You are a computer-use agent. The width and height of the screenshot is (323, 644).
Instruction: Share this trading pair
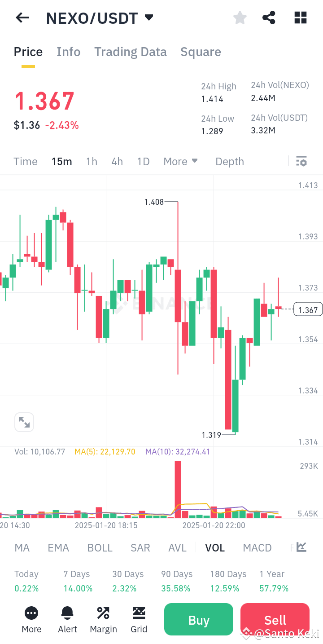pyautogui.click(x=269, y=18)
